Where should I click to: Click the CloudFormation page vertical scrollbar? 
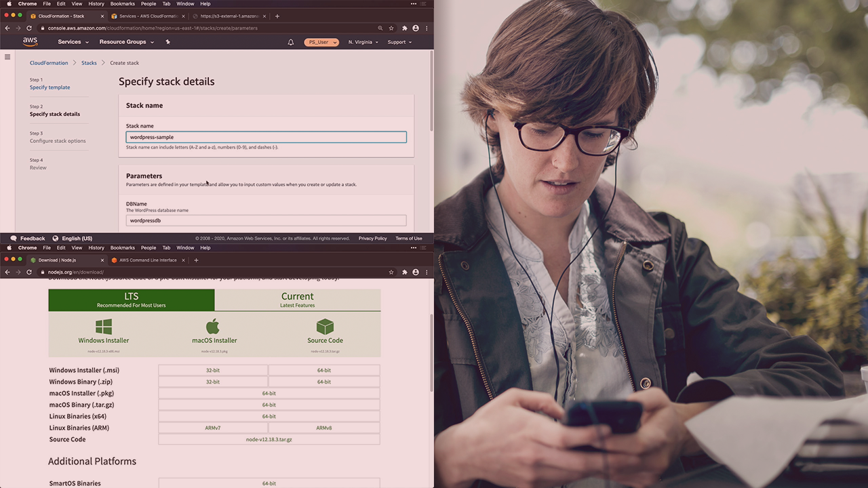click(431, 91)
